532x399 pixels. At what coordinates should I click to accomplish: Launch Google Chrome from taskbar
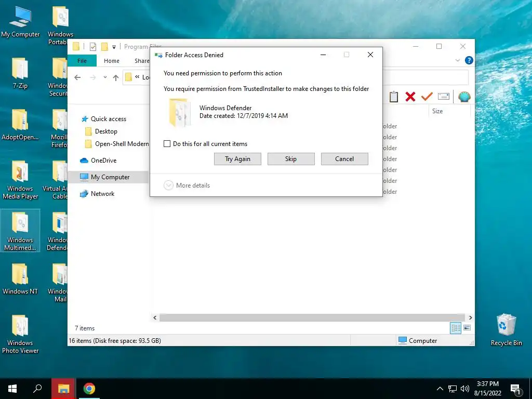pos(89,389)
